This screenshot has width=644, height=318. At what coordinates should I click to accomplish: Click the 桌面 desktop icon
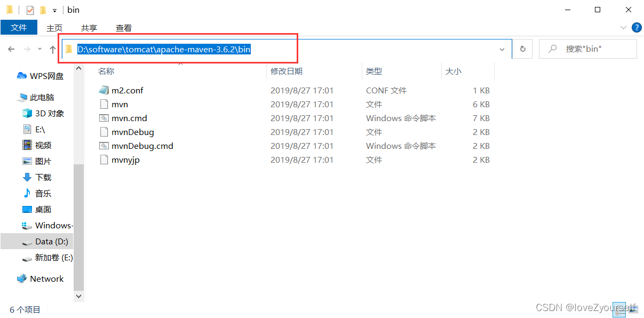pyautogui.click(x=27, y=209)
